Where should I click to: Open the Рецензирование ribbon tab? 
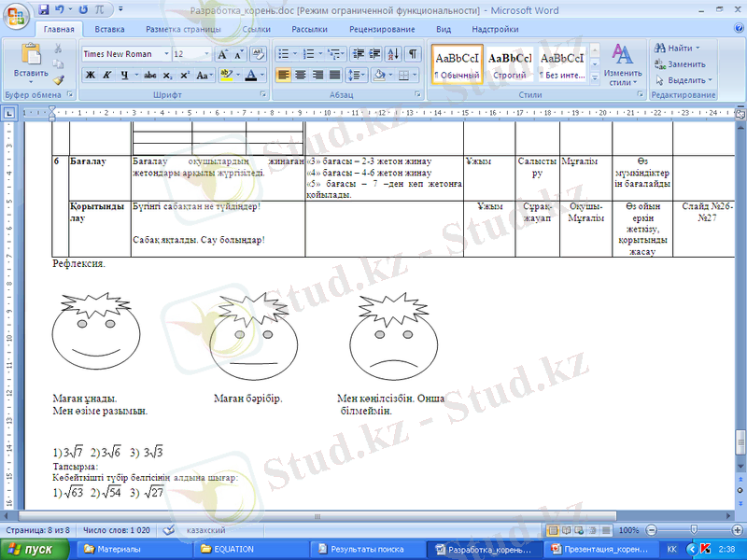click(382, 30)
